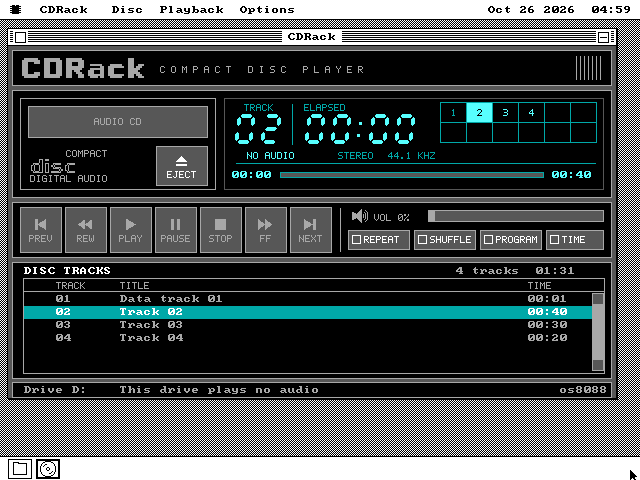640x480 pixels.
Task: Click the folder icon in the bottom tray
Action: coord(20,469)
